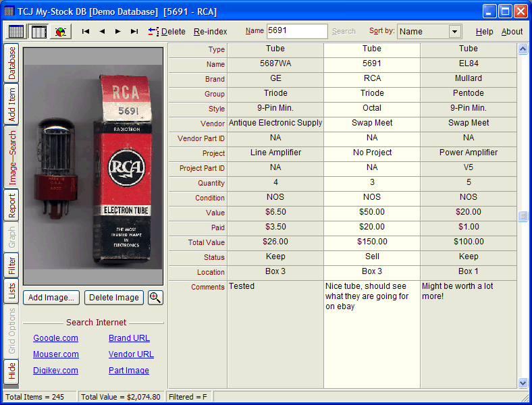Open the Help menu
This screenshot has width=532, height=405.
(x=484, y=32)
